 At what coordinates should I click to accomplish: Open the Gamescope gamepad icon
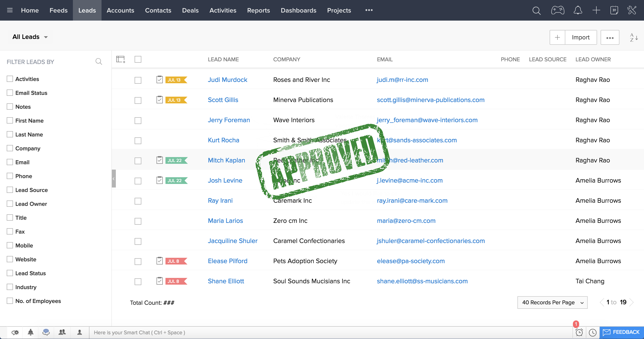(x=557, y=11)
